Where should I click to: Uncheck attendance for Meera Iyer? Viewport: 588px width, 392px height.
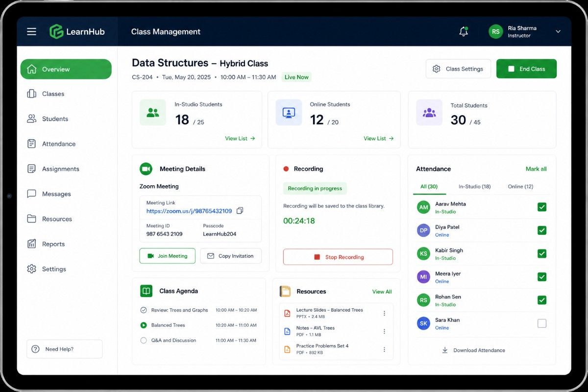pyautogui.click(x=542, y=277)
